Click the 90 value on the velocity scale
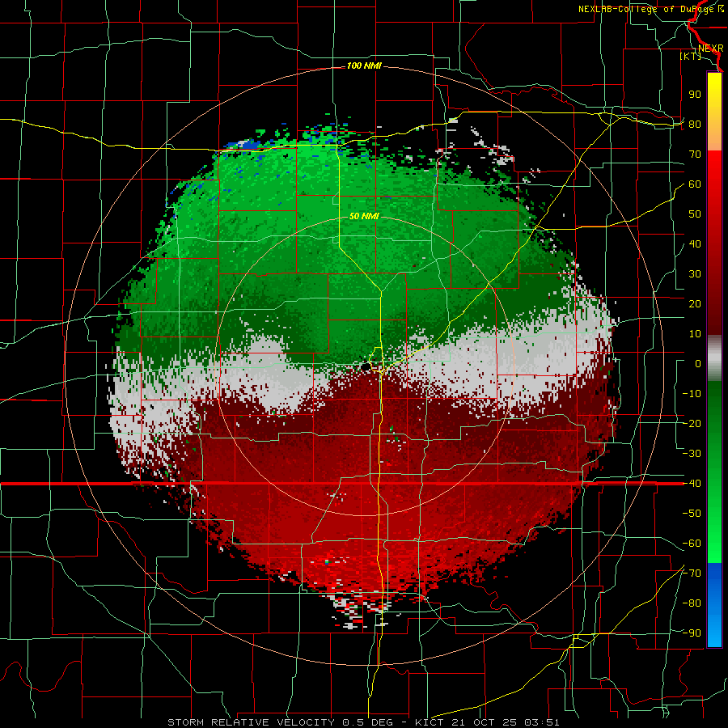This screenshot has width=728, height=728. point(695,95)
